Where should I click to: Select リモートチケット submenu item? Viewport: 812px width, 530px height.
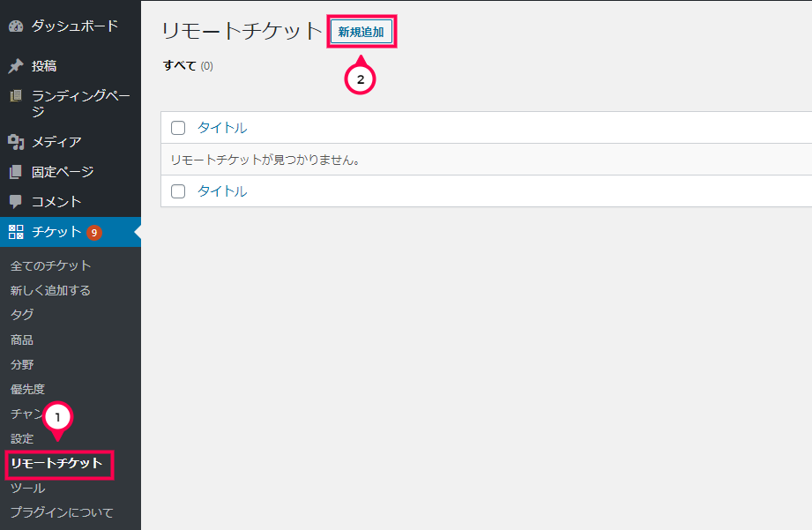click(57, 463)
